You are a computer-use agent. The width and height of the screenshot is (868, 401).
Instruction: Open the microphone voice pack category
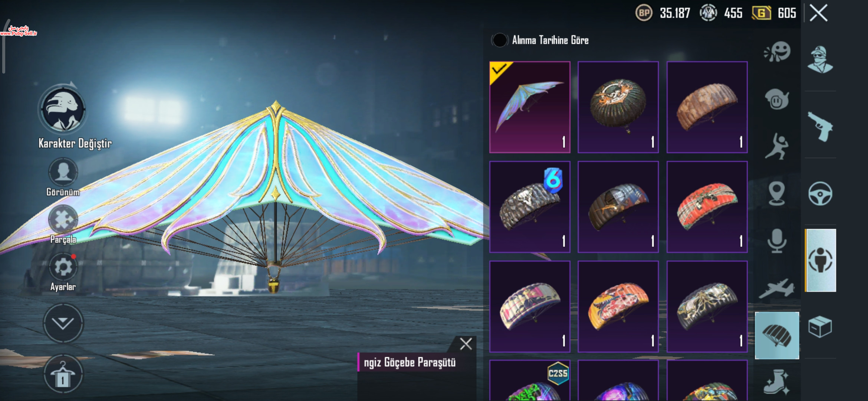pyautogui.click(x=777, y=241)
